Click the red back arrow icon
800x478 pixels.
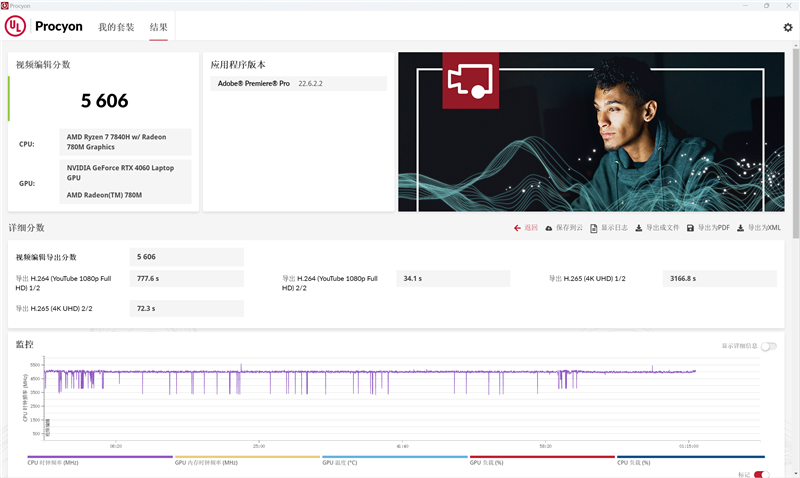517,228
